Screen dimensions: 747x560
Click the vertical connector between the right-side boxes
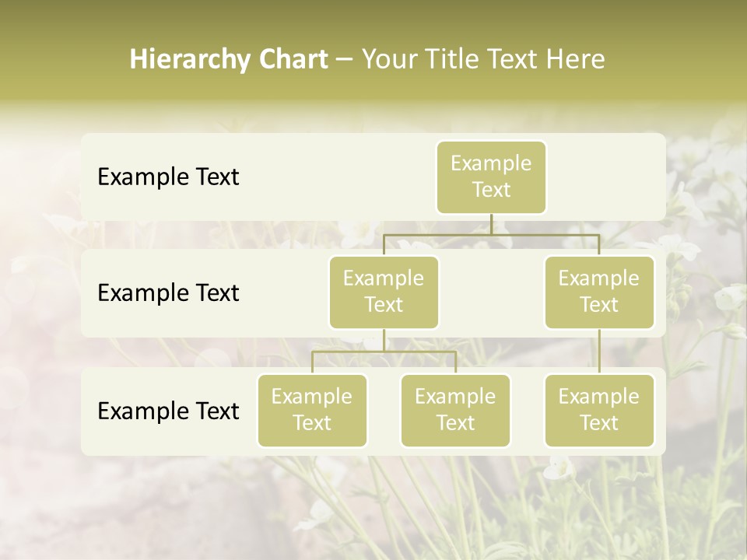click(x=599, y=352)
